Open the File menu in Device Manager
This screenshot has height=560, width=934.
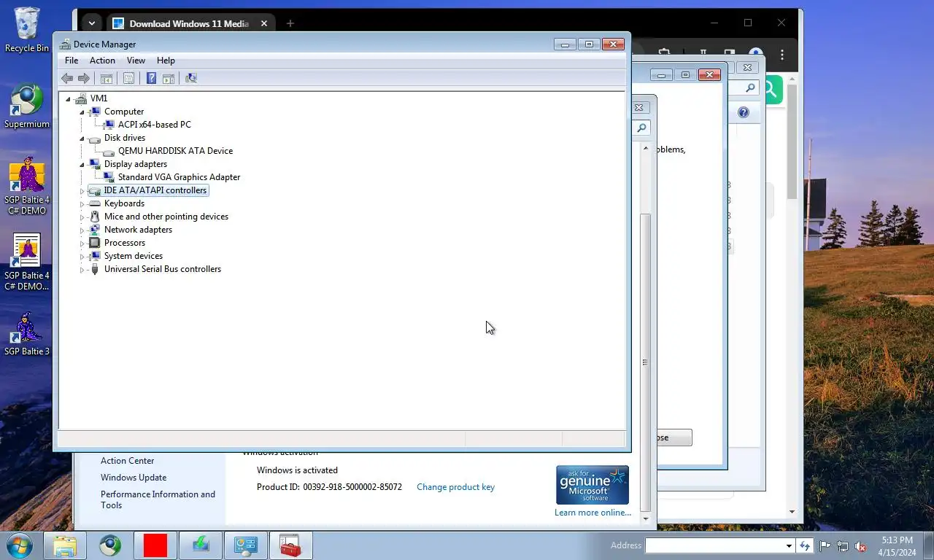pyautogui.click(x=72, y=61)
